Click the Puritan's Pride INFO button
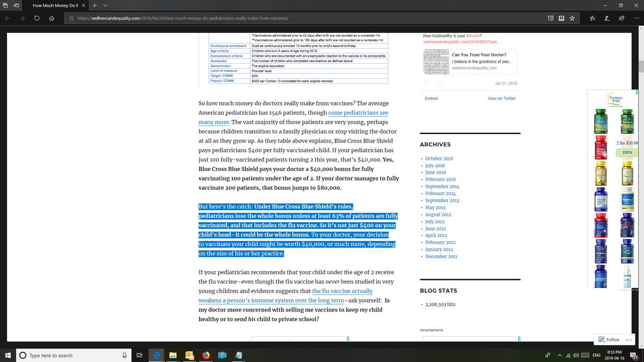This screenshot has width=644, height=362. pos(627,152)
